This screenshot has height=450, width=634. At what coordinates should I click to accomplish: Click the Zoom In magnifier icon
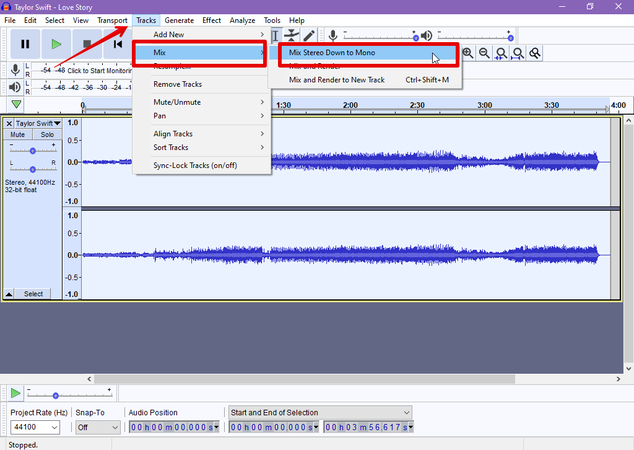point(468,53)
